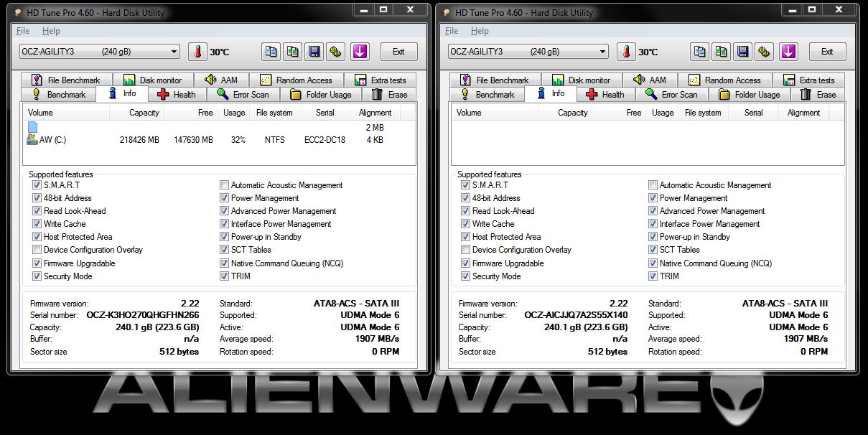
Task: Copy info text to clipboard in right window
Action: (x=699, y=52)
